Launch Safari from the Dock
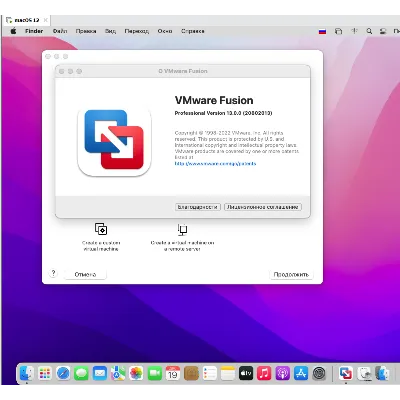The width and height of the screenshot is (400, 400). tap(63, 373)
